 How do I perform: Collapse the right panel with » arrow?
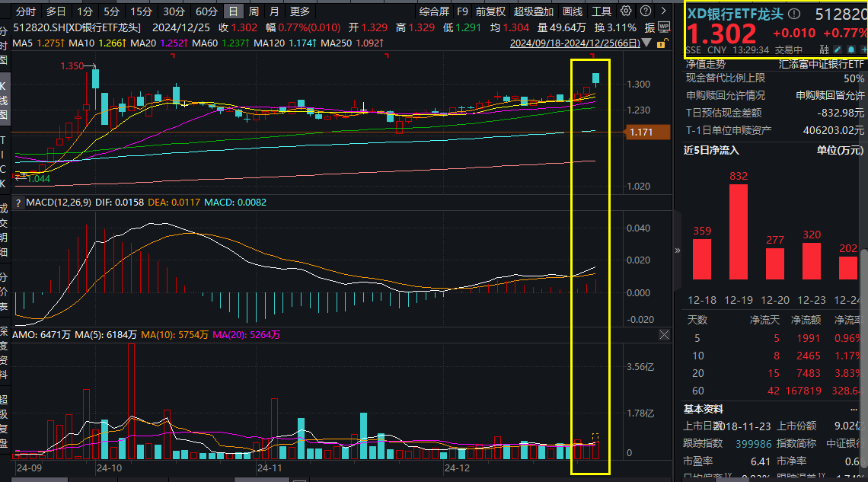click(x=678, y=251)
